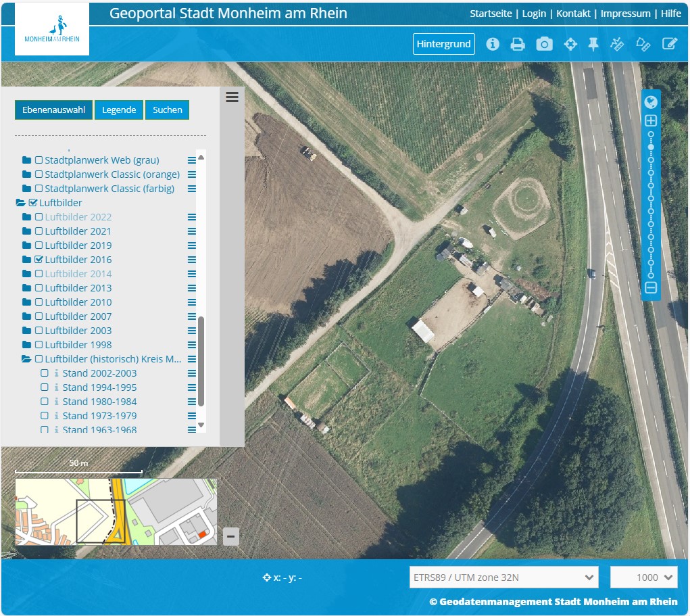Open Kontakt from the top menu
690x616 pixels.
573,14
